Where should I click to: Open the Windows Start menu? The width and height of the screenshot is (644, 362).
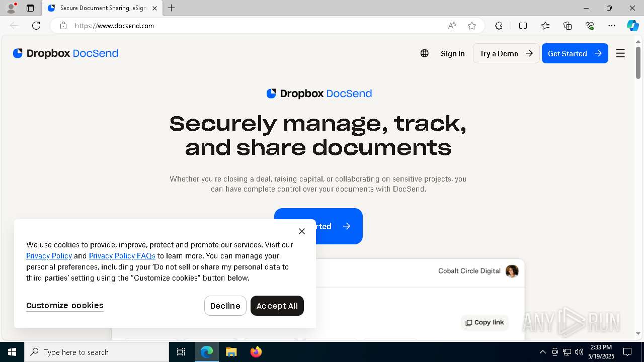click(12, 352)
